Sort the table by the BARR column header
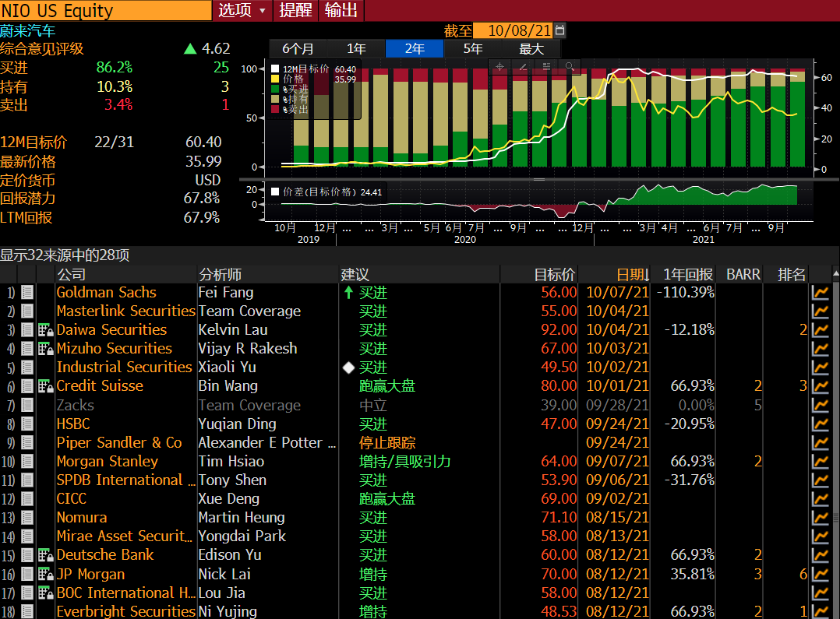Viewport: 840px width, 619px height. 743,275
